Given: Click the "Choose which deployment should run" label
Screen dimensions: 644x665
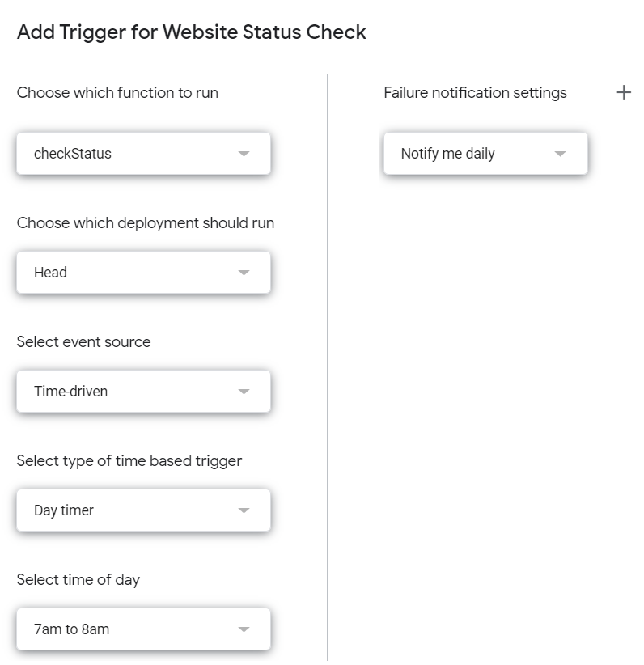Looking at the screenshot, I should point(146,223).
